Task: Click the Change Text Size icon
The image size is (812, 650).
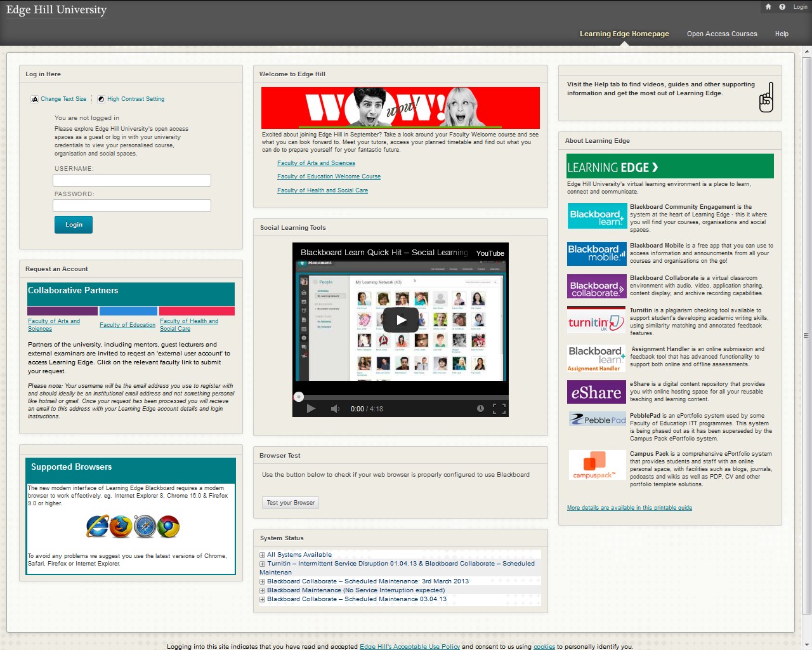Action: 35,99
